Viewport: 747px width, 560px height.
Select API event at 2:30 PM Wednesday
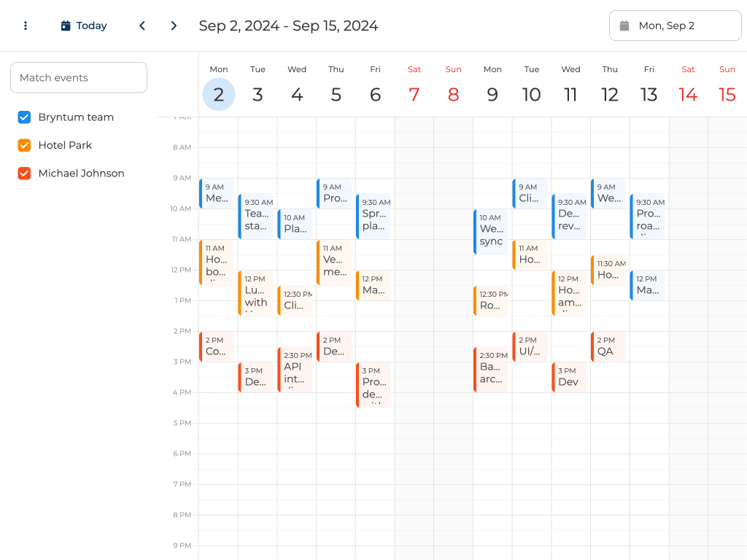pos(295,370)
